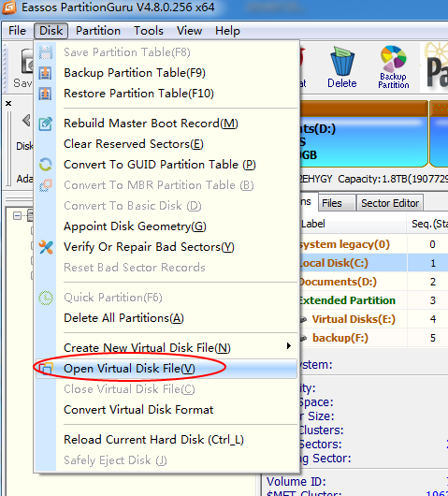Click the Verify Or Repair wrench icon
Viewport: 448px width, 496px height.
[x=46, y=247]
